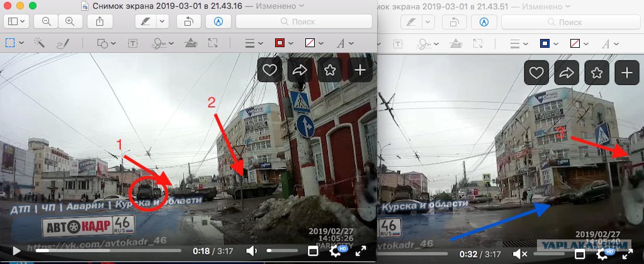The image size is (644, 264).
Task: Like the right video with heart icon
Action: pyautogui.click(x=536, y=72)
